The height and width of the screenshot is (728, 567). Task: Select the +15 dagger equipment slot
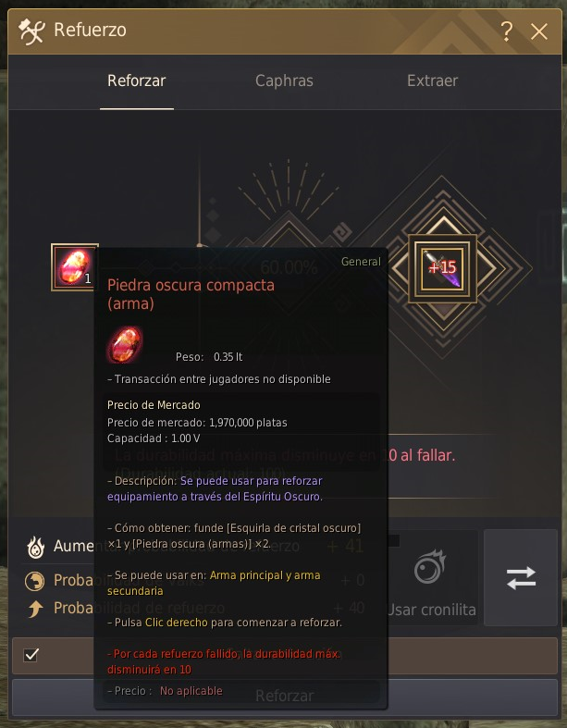point(442,268)
